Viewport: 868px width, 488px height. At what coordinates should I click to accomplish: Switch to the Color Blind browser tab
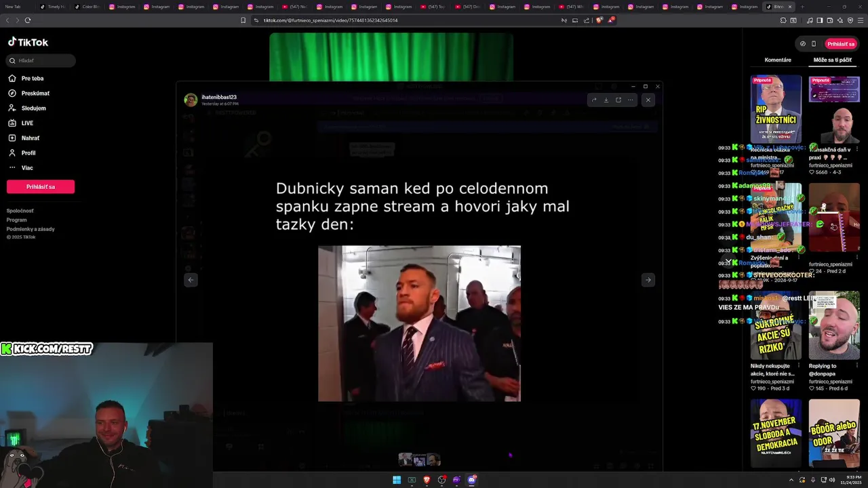click(x=87, y=7)
